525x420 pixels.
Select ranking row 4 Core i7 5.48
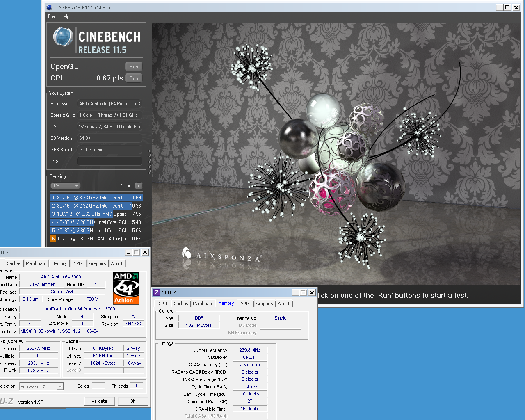96,222
